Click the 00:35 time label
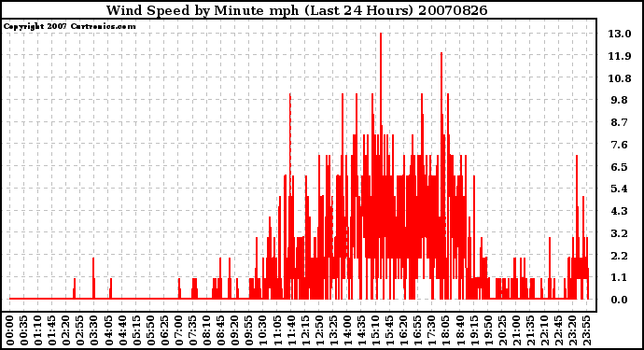Viewport: 644px width, 350px height. point(24,331)
